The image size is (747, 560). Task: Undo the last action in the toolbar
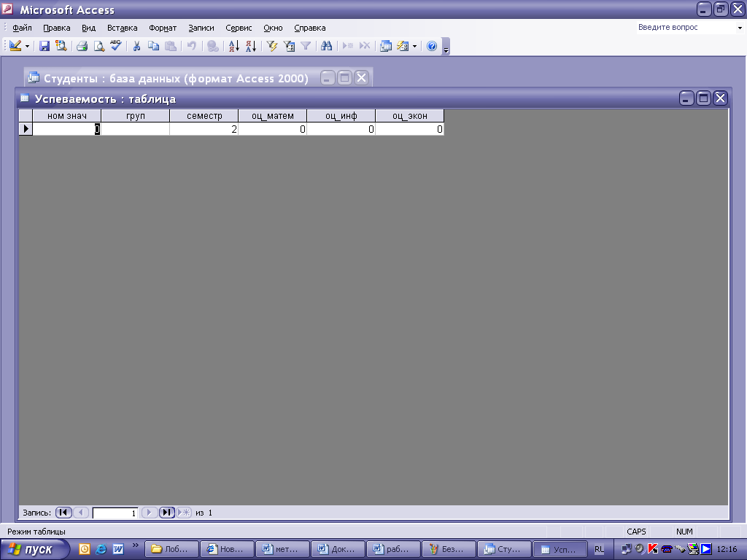pyautogui.click(x=192, y=46)
